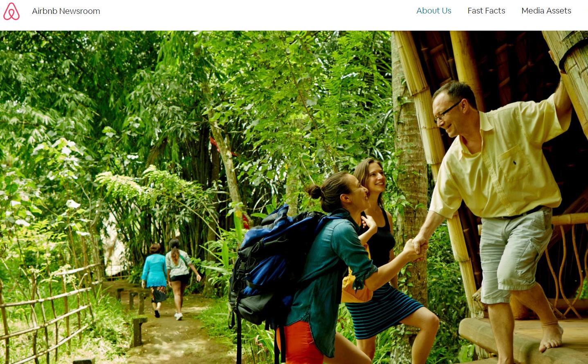Open the Airbnb Newsroom home link
The image size is (588, 364).
point(66,11)
